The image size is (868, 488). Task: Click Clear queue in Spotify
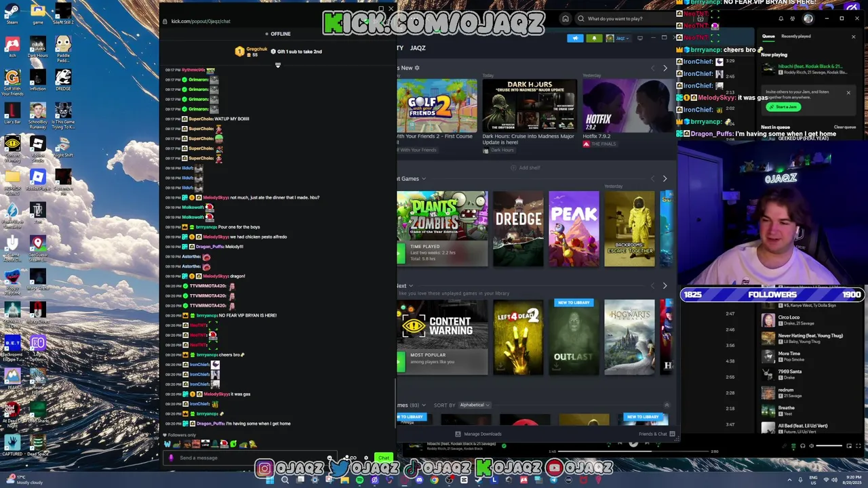coord(844,127)
